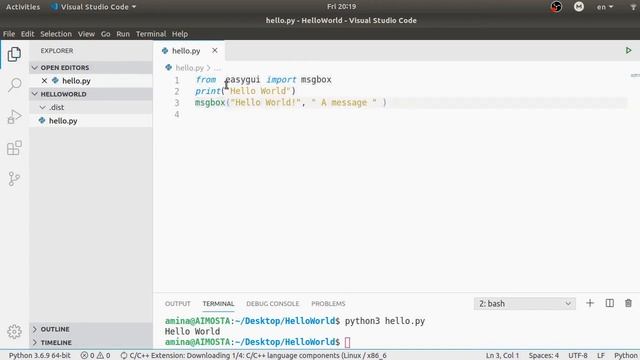Click the hello.py breadcrumb item
640x360 pixels.
coord(189,68)
